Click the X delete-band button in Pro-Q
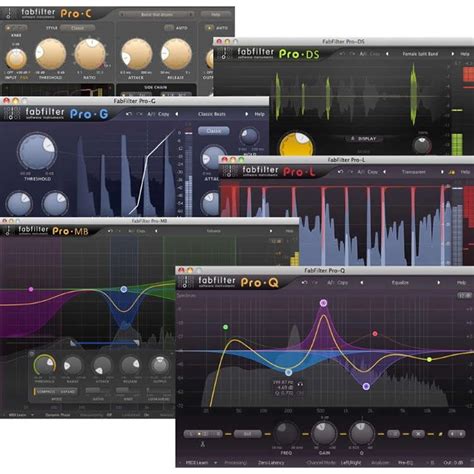This screenshot has height=474, width=474. point(418,434)
